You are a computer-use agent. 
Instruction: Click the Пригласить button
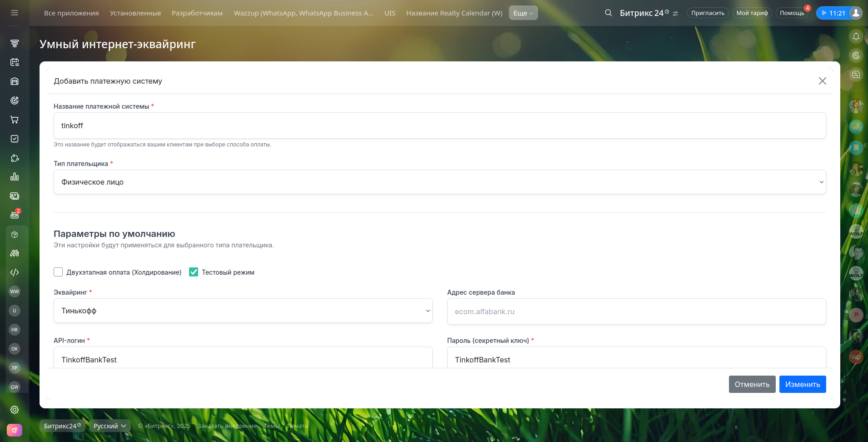click(708, 13)
